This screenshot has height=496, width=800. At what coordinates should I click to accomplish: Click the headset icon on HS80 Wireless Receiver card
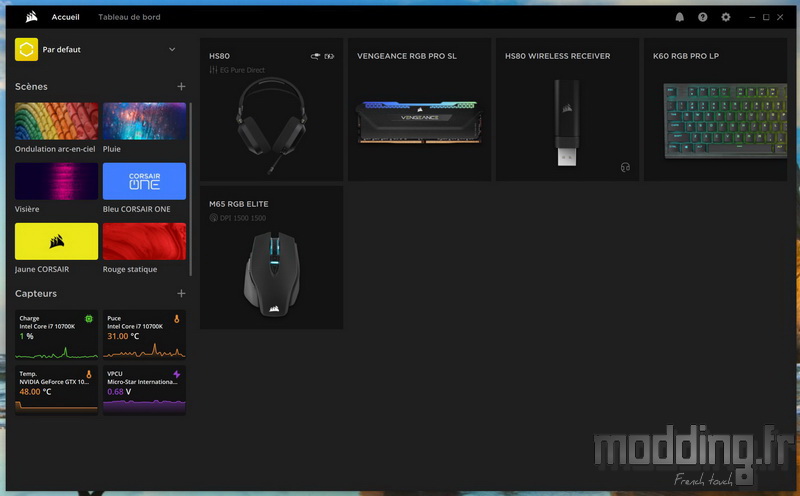pos(625,167)
